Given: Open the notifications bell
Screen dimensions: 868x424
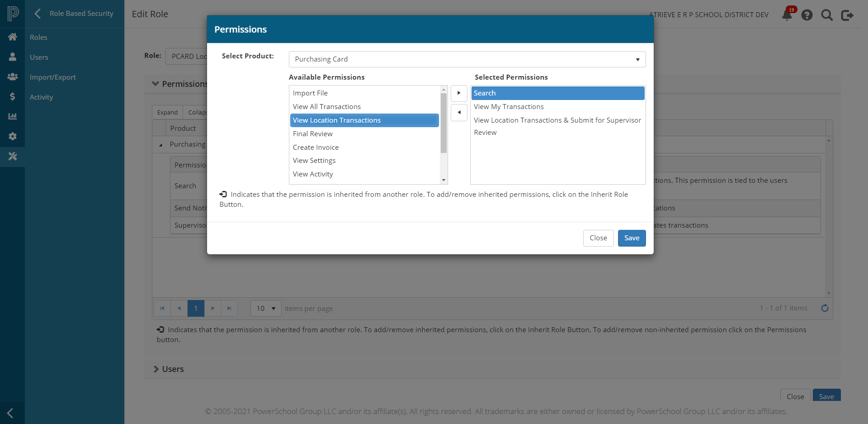Looking at the screenshot, I should click(x=788, y=14).
